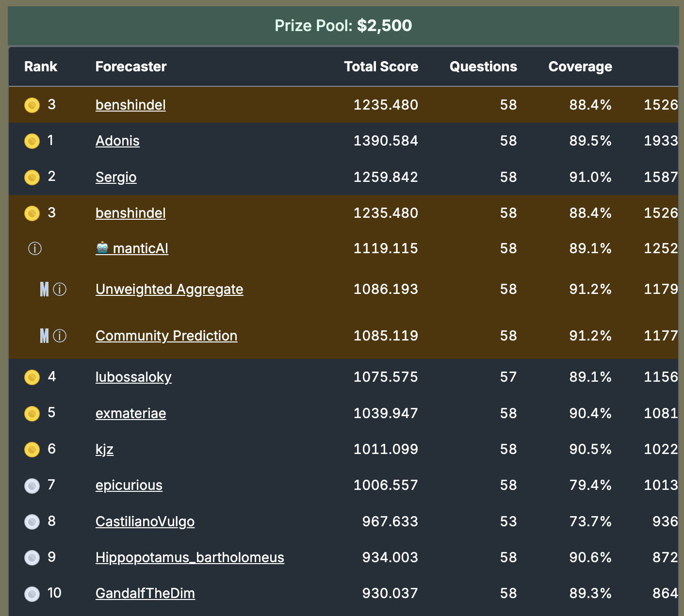Open Adonis's forecaster profile link
684x616 pixels.
117,141
